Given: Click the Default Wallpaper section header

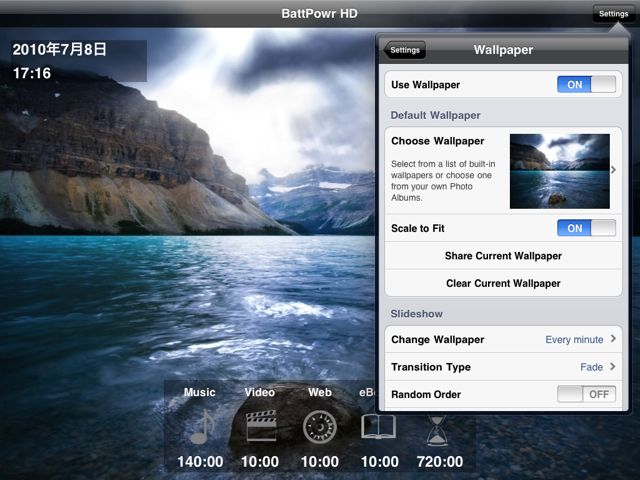Looking at the screenshot, I should click(435, 115).
